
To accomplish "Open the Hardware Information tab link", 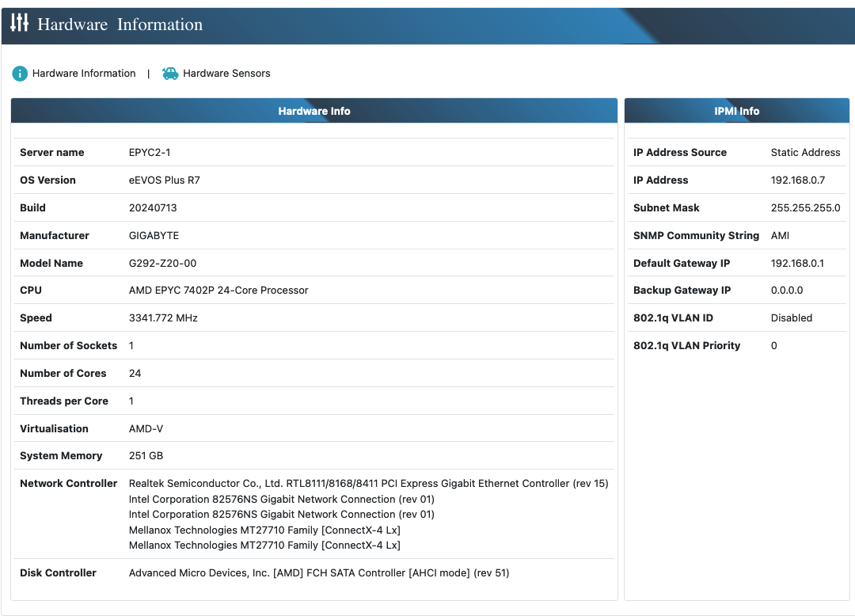I will [x=84, y=74].
